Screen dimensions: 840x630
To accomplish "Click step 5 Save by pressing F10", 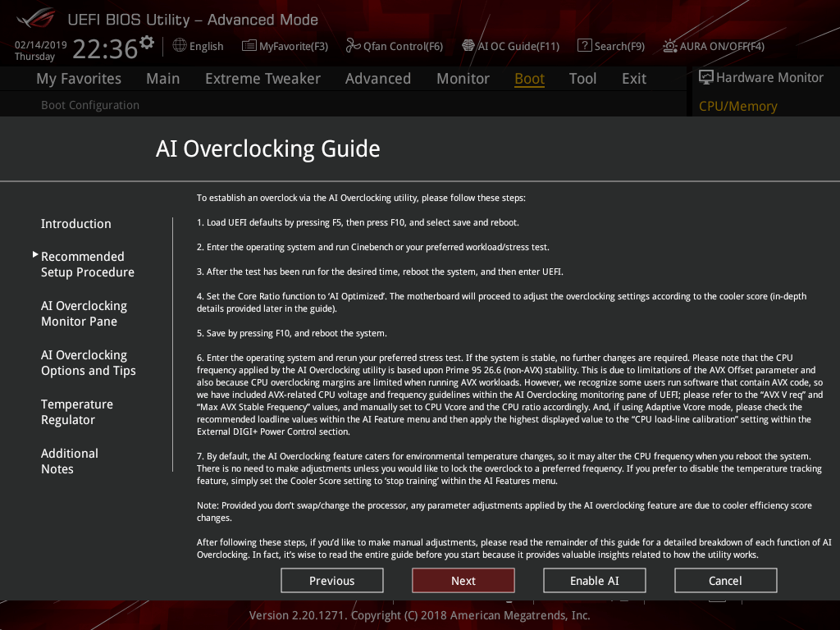I will click(291, 333).
